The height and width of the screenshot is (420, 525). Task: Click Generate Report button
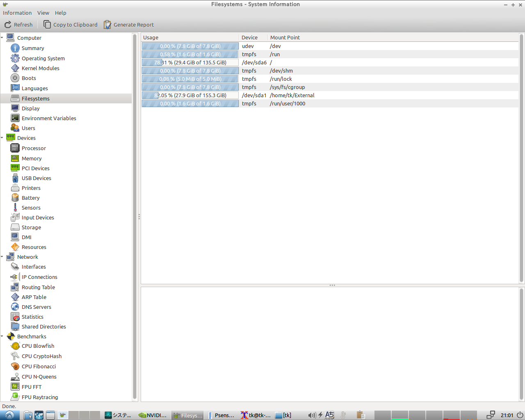click(129, 25)
